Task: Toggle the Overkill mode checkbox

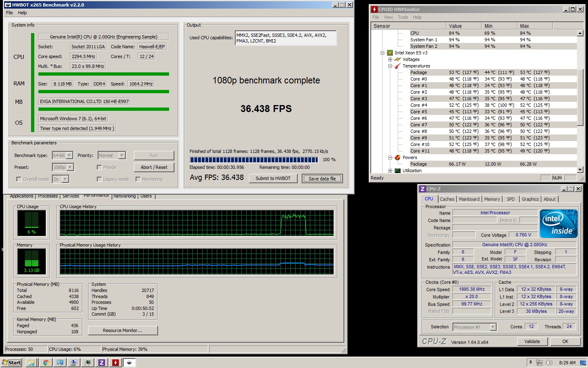Action: click(x=19, y=179)
